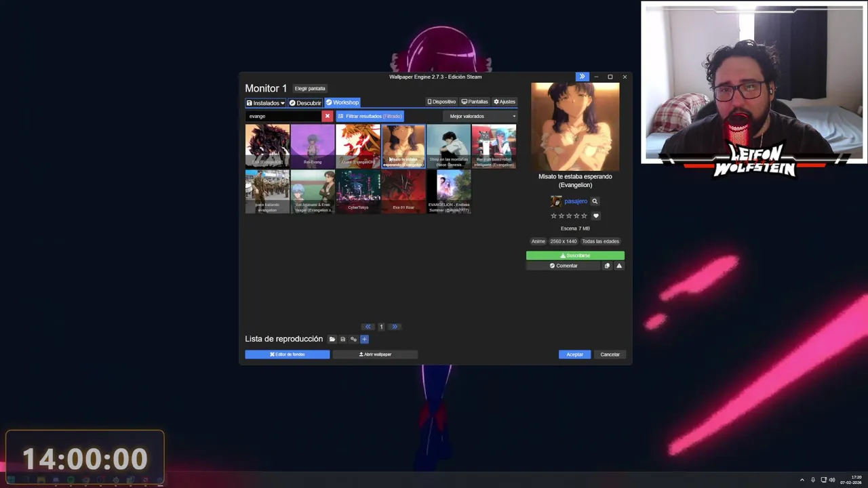Select the Asuka [EvangeliON] wallpaper thumbnail
This screenshot has width=868, height=488.
point(358,146)
